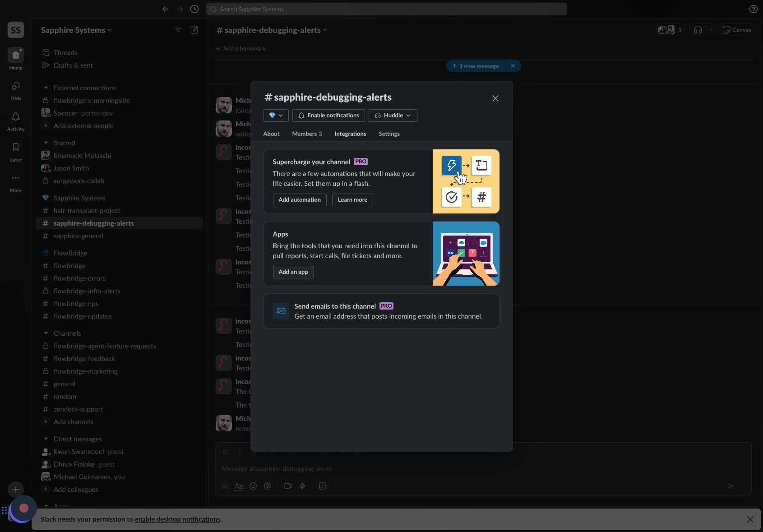This screenshot has height=532, width=763.
Task: Collapse the Starred section
Action: pos(46,143)
